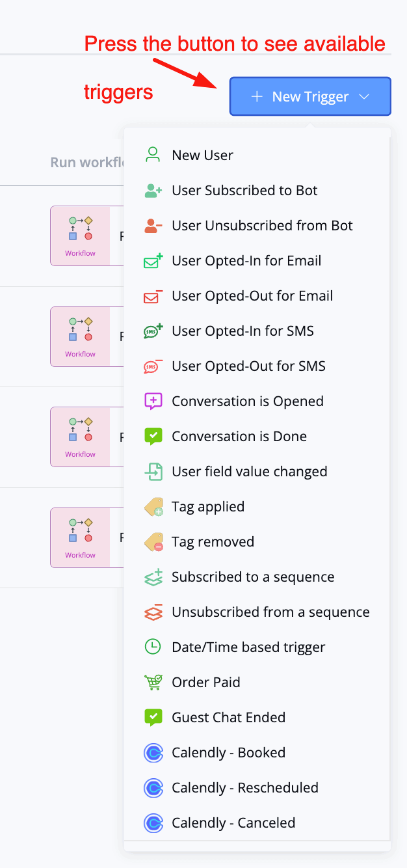Click the chevron on New Trigger button
Screen dimensions: 407x868
364,96
